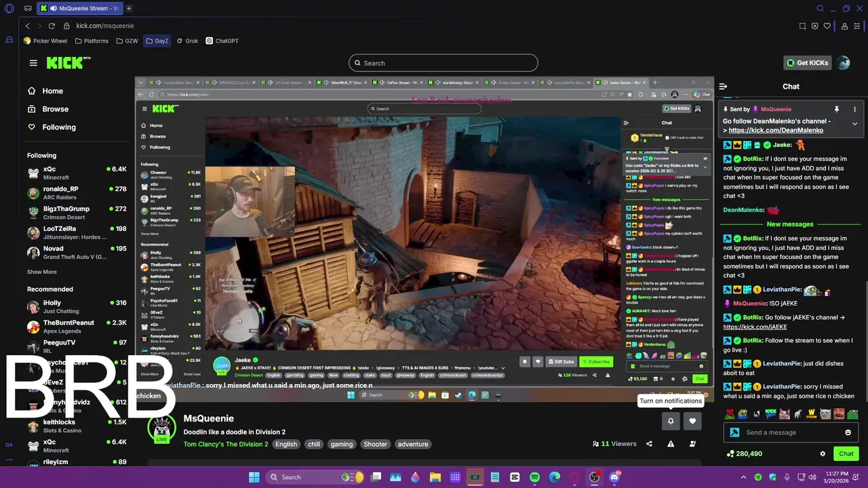Click the stream video player

(x=424, y=239)
